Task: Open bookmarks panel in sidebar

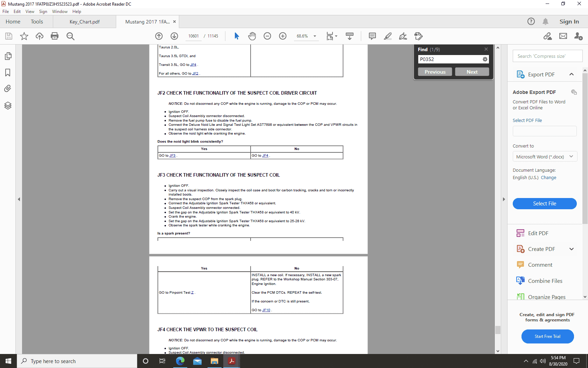Action: pyautogui.click(x=8, y=73)
